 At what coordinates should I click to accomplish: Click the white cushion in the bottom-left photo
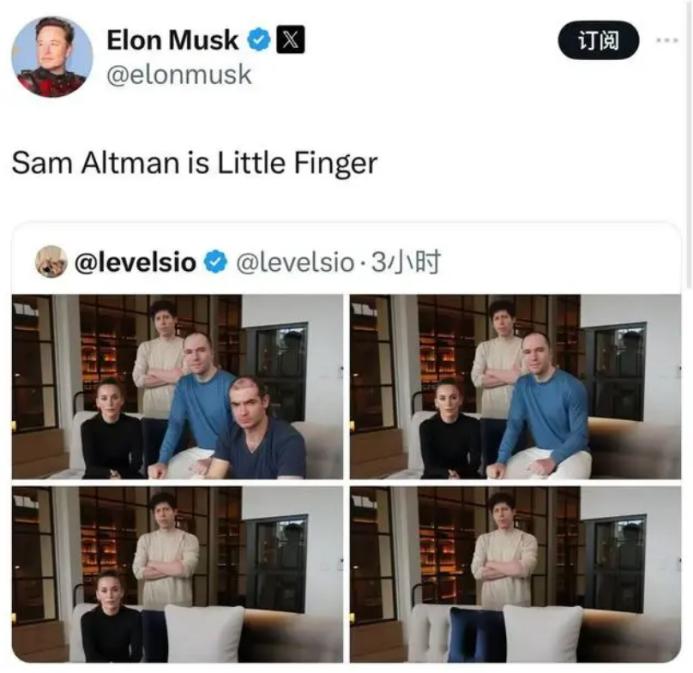point(204,632)
